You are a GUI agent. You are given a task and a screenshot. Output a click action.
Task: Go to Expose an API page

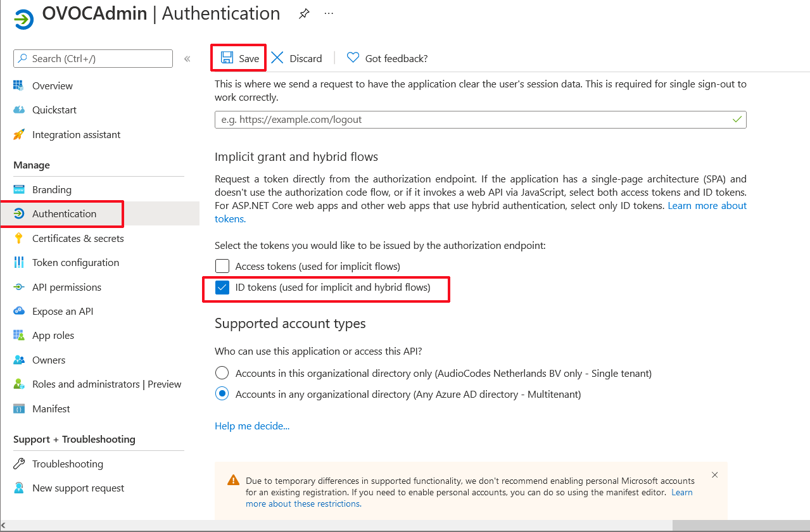pos(63,311)
